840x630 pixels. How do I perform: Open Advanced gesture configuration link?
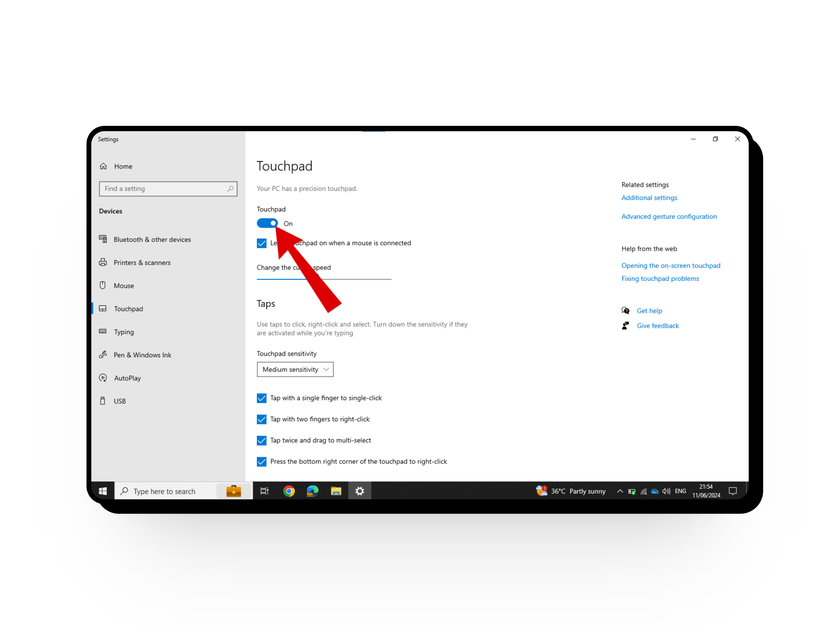tap(669, 217)
